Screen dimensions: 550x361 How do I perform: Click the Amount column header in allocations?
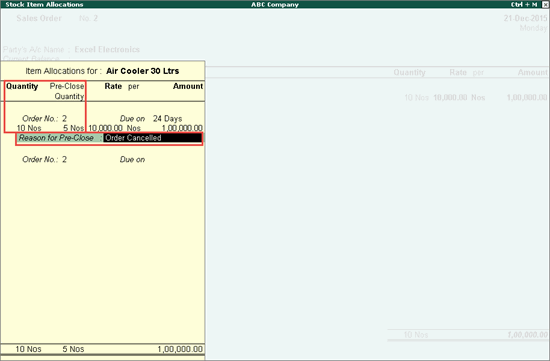coord(188,86)
